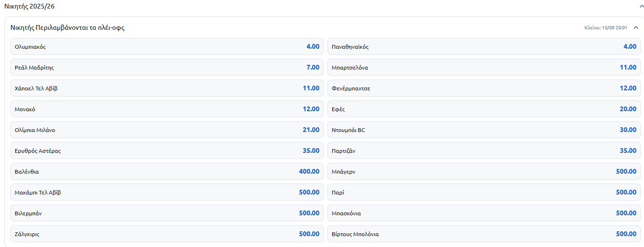The height and width of the screenshot is (247, 644).
Task: Collapse the Νικητής 2025/26 section chevron
Action: click(641, 7)
